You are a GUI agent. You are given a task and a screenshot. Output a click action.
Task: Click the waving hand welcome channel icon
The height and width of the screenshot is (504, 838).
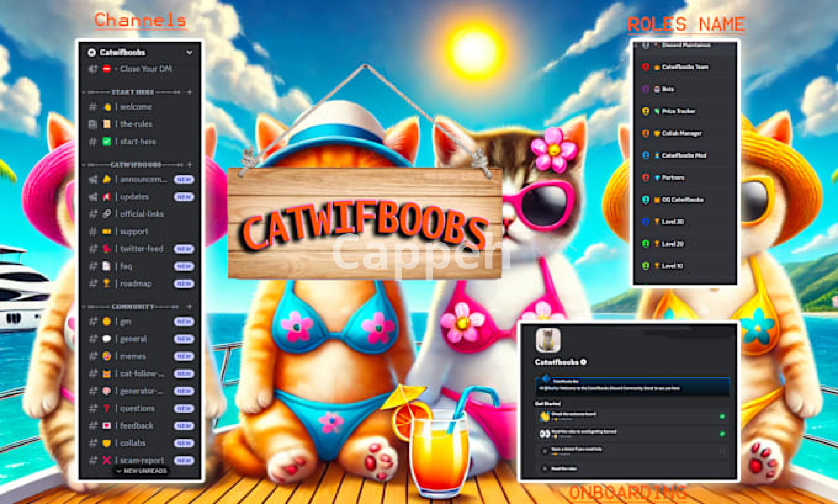[106, 106]
